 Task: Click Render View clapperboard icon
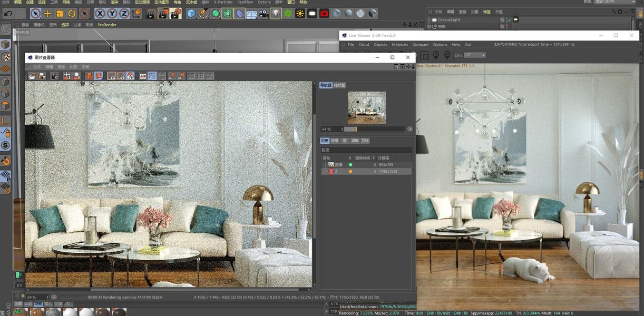click(x=151, y=13)
